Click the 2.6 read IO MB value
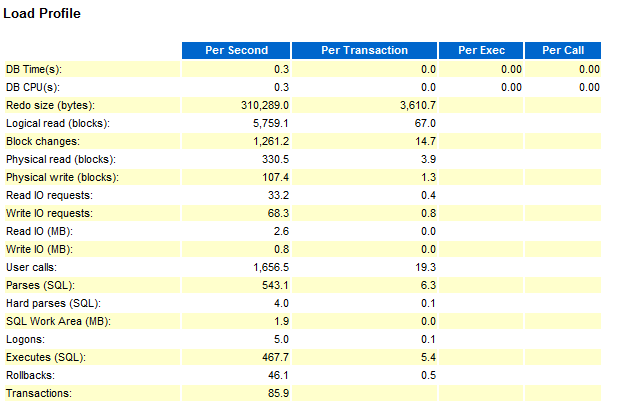This screenshot has width=618, height=414. 281,232
